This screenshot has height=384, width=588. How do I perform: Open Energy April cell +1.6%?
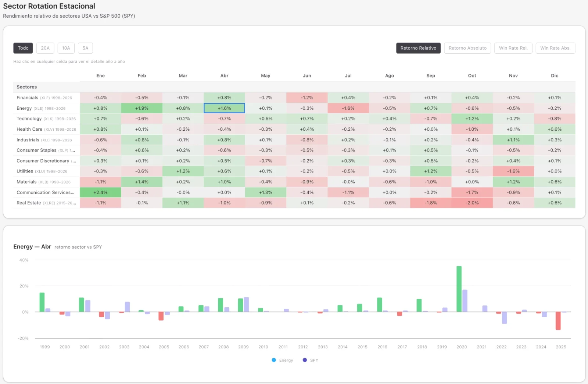[x=224, y=108]
